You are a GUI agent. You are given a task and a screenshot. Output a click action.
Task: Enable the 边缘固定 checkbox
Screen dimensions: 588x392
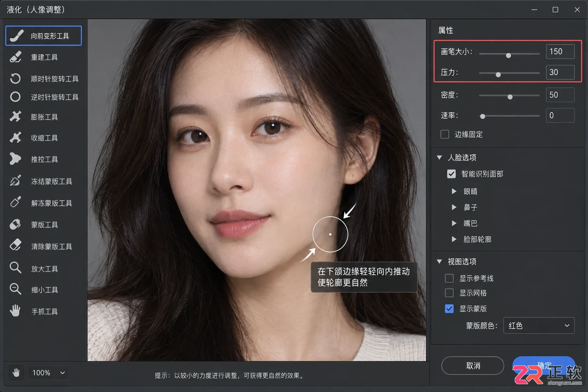[445, 134]
